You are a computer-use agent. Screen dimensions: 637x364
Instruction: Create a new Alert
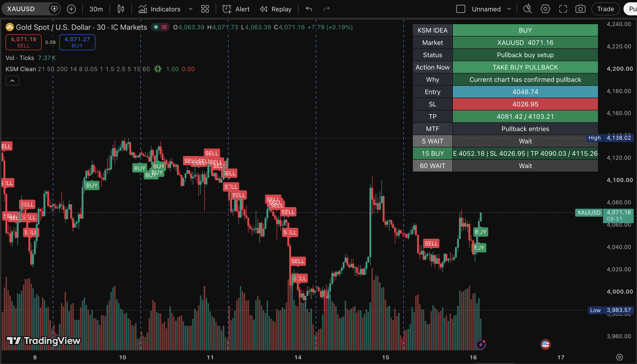click(236, 9)
